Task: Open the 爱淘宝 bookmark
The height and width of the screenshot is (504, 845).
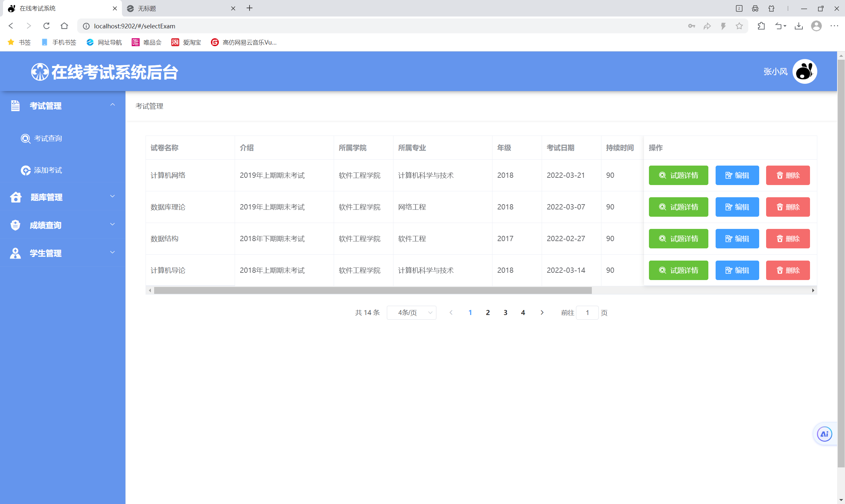Action: tap(186, 43)
